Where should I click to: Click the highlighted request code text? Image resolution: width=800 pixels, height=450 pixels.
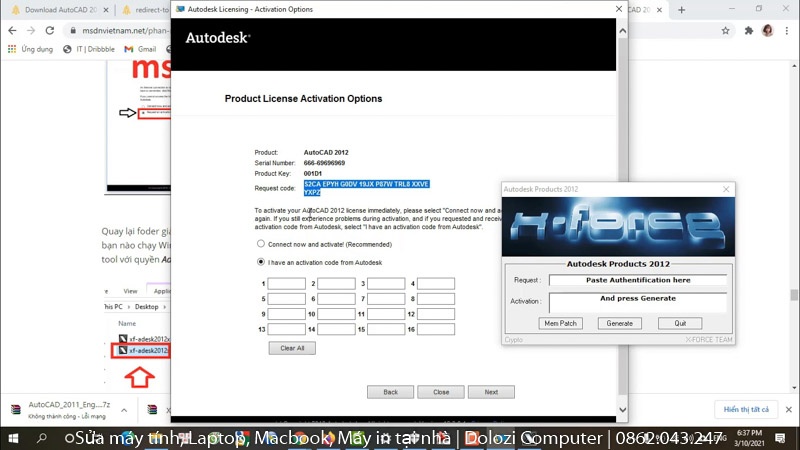[366, 188]
